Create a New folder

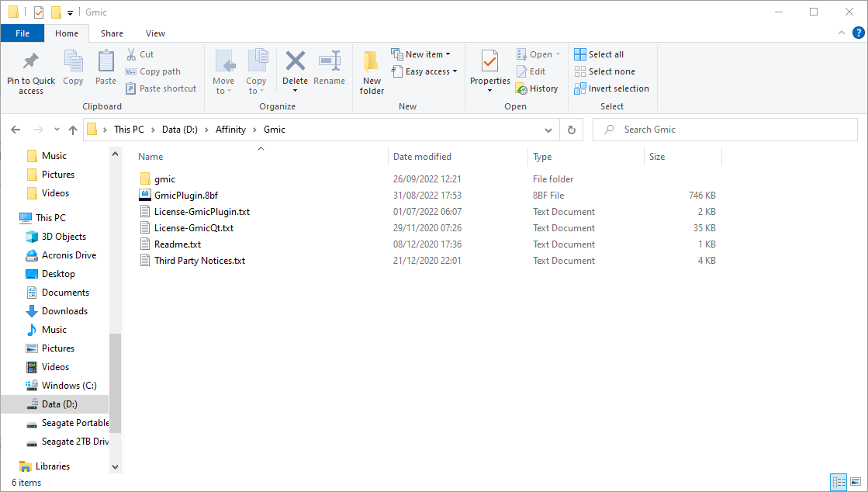pyautogui.click(x=372, y=72)
